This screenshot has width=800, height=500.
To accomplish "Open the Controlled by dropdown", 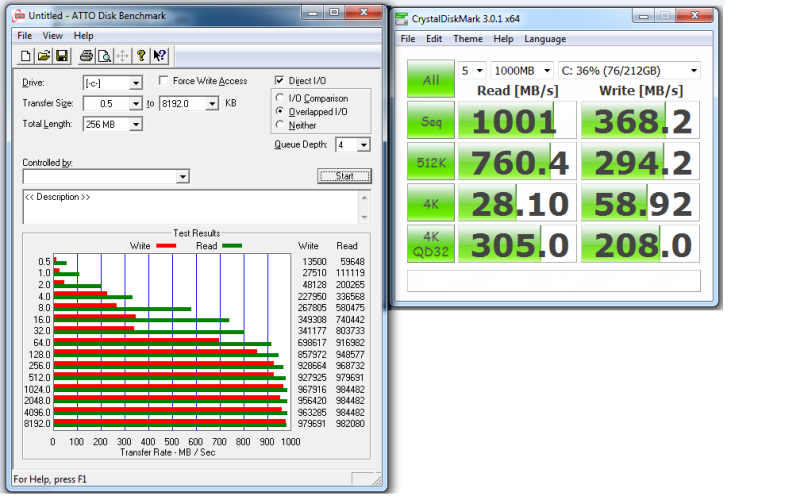I will click(183, 177).
